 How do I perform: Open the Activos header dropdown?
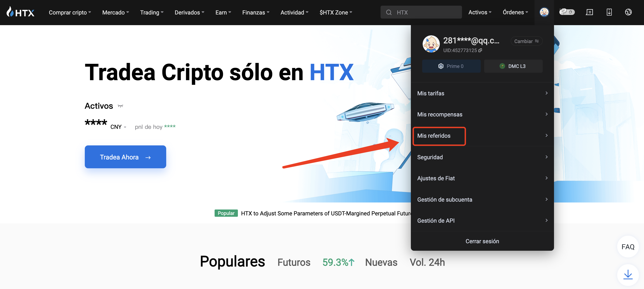(x=480, y=12)
